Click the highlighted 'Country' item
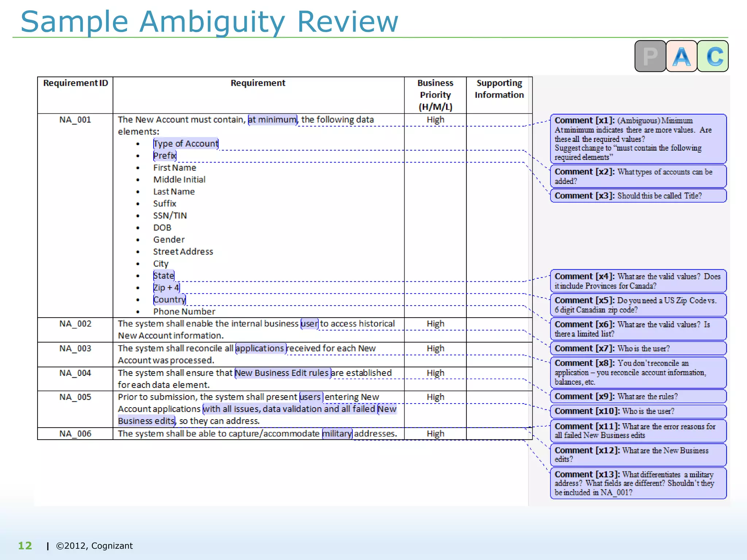Viewport: 747px width, 560px height. (170, 300)
